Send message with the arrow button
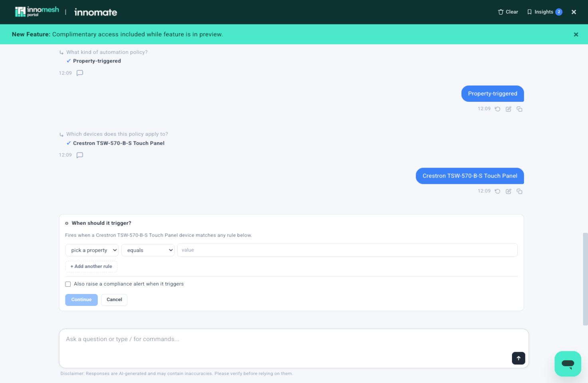588x383 pixels. (x=518, y=358)
